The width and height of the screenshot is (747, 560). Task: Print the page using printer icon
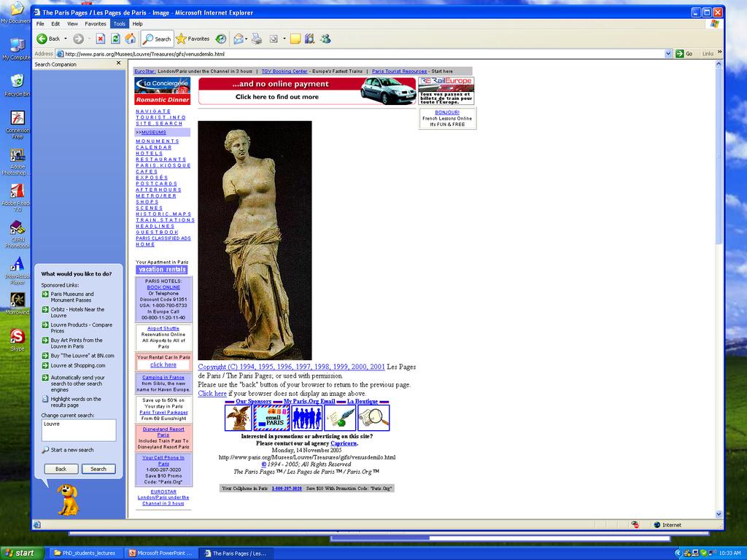(257, 39)
